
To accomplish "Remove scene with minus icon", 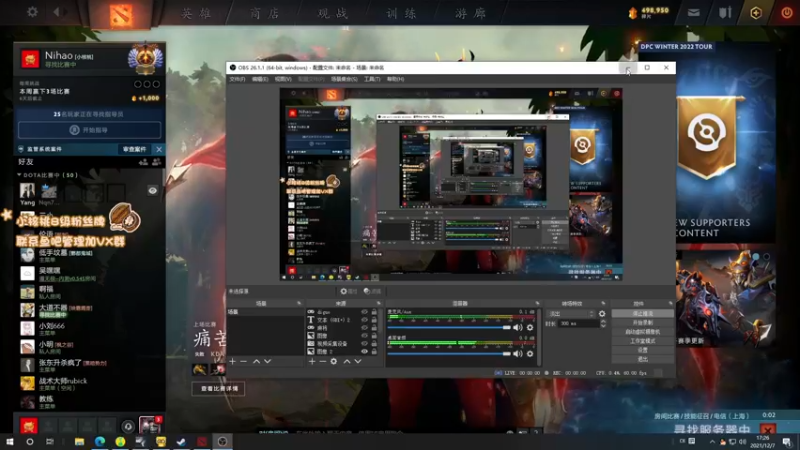I will 244,361.
